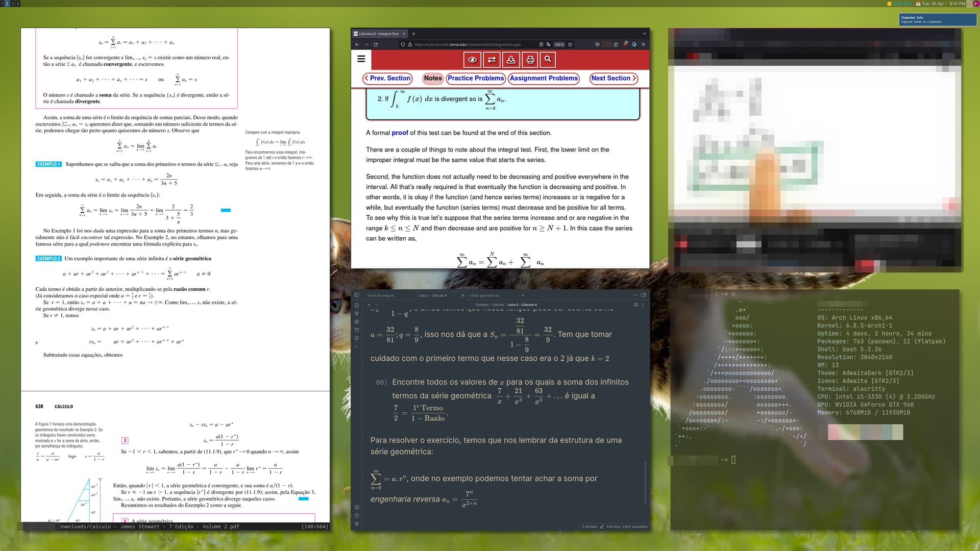Toggle the Obsidian left sidebar
The width and height of the screenshot is (980, 551).
tap(357, 295)
